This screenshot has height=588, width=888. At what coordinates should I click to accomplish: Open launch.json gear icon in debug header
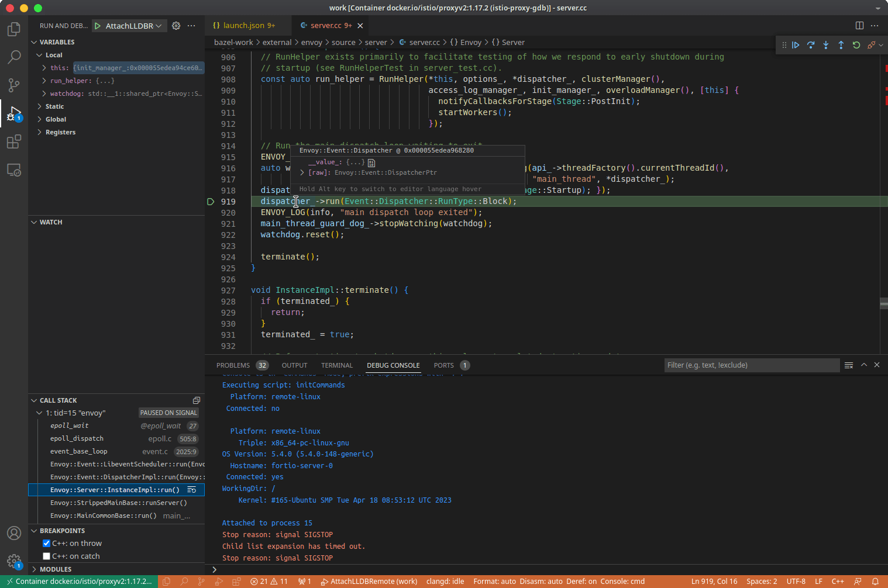[176, 26]
